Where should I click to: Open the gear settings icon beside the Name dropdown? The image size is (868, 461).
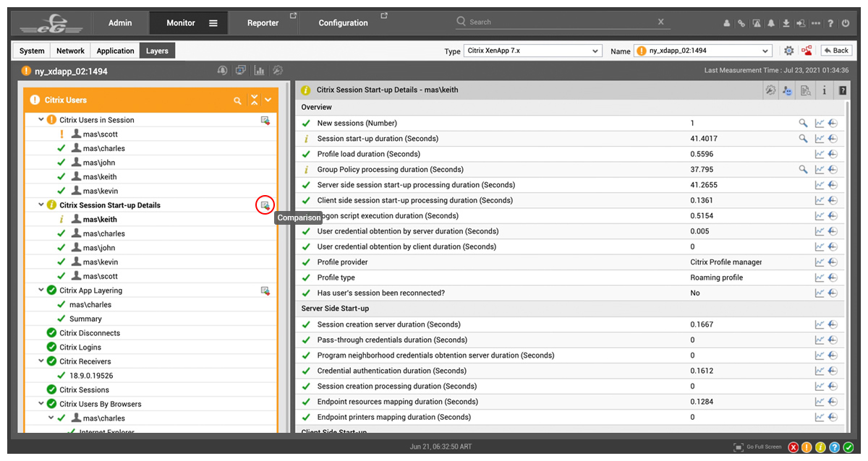[789, 51]
